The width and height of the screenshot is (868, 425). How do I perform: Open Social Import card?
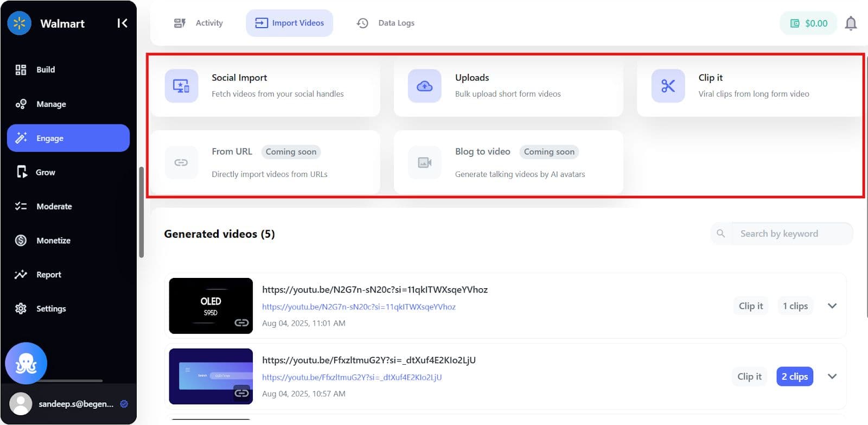[x=265, y=86]
